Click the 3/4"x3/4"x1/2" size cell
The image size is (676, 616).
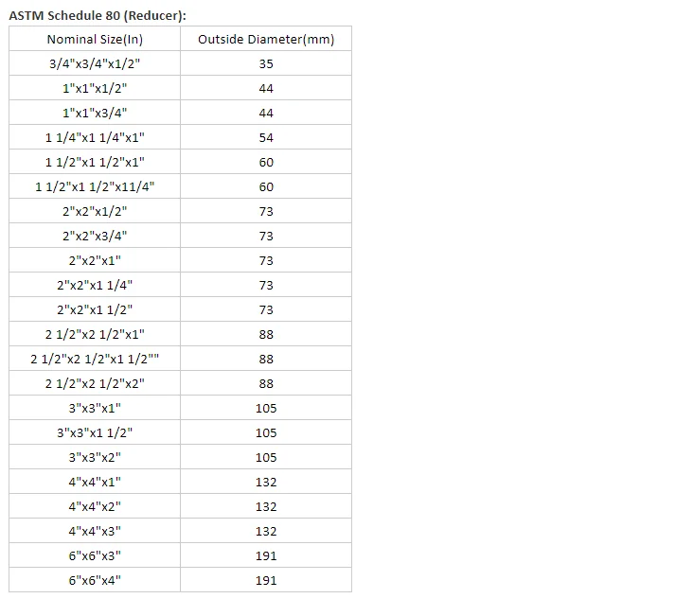[x=95, y=63]
